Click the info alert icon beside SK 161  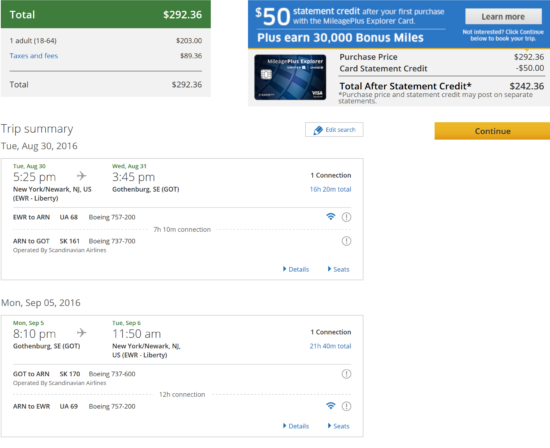pyautogui.click(x=346, y=241)
